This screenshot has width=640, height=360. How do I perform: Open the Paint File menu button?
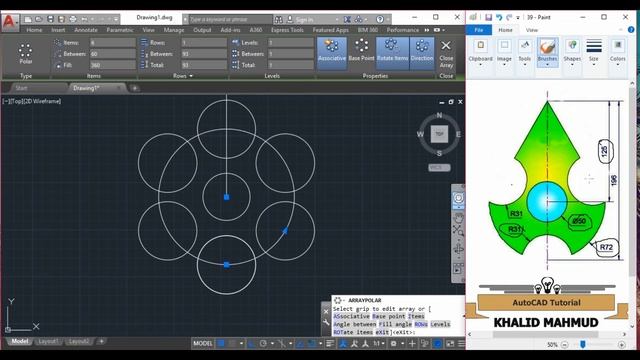coord(479,30)
